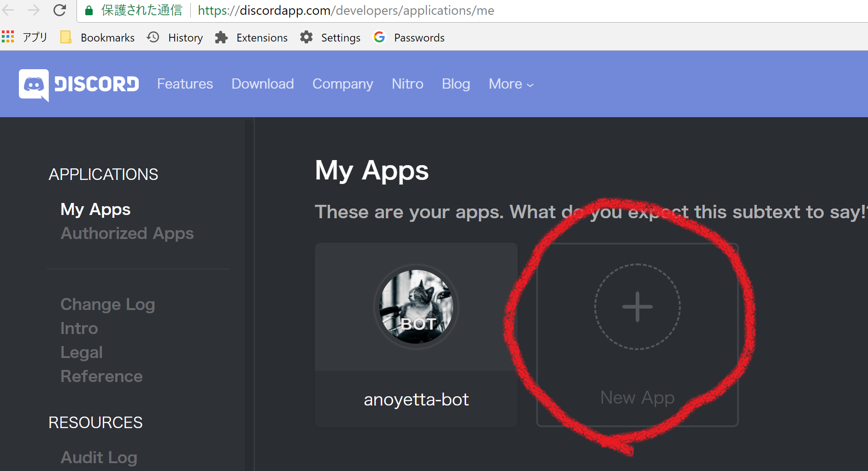Screen dimensions: 868x471
Task: Click the My Apps page heading
Action: tap(372, 172)
